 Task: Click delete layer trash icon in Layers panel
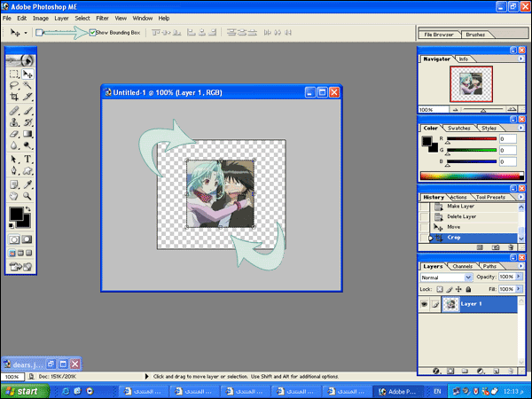pos(511,371)
